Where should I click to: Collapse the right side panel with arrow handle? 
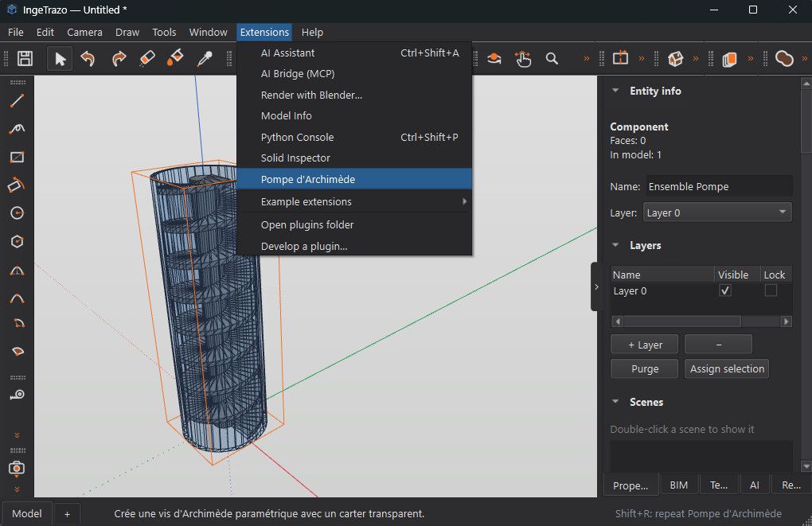pyautogui.click(x=596, y=286)
